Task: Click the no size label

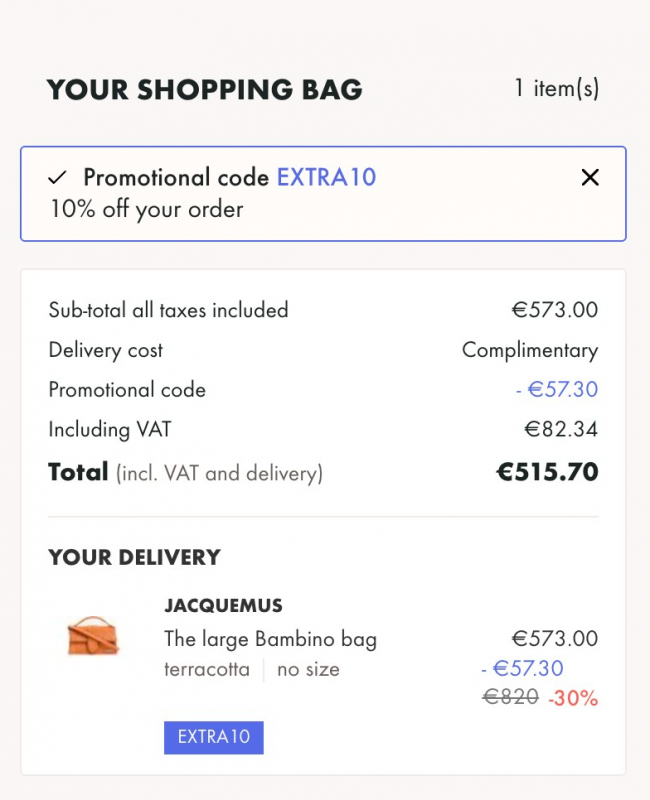Action: pos(308,670)
